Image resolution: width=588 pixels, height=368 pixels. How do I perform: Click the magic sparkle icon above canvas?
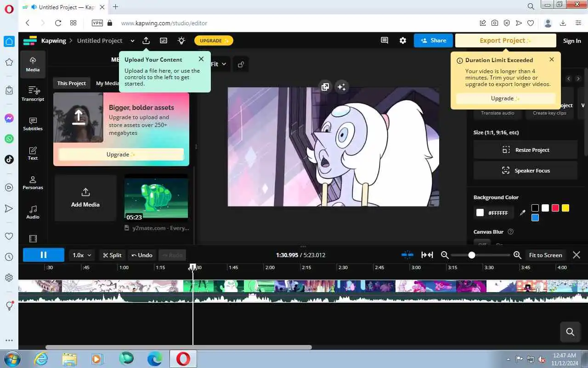click(341, 87)
